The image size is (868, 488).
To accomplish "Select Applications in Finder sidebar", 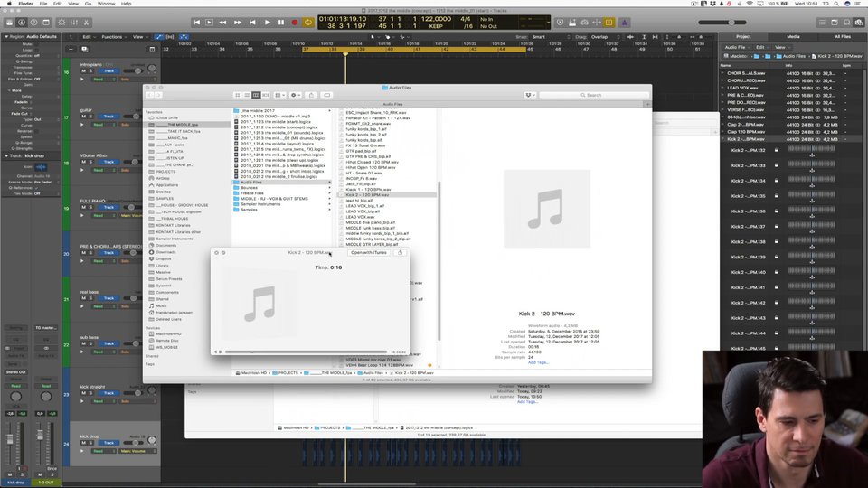I will [x=166, y=185].
